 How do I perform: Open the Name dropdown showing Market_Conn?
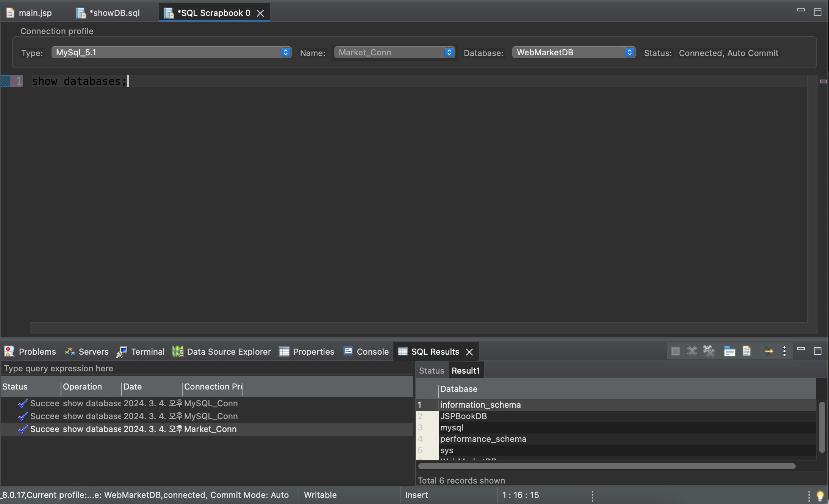coord(394,52)
